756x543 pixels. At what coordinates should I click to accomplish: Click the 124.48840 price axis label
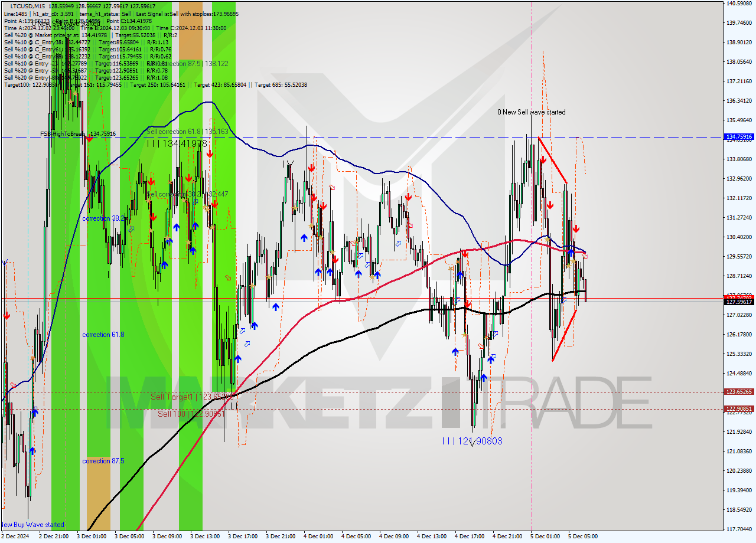[739, 373]
